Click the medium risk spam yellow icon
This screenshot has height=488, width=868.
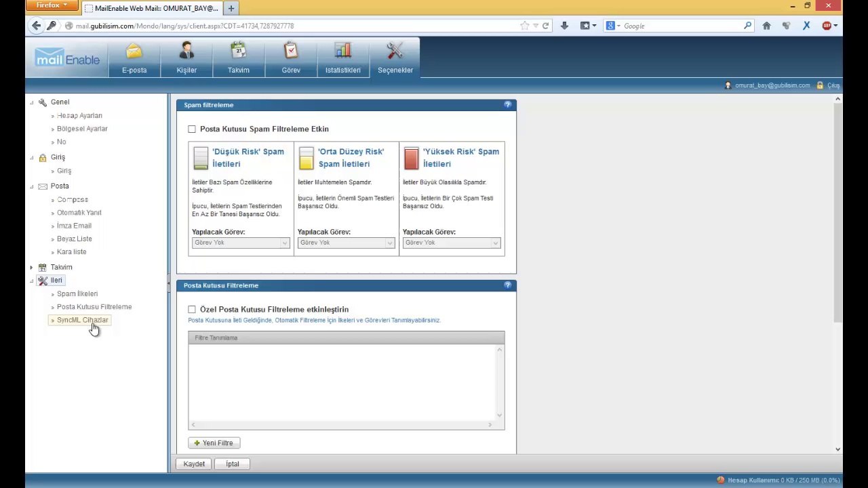pos(307,158)
